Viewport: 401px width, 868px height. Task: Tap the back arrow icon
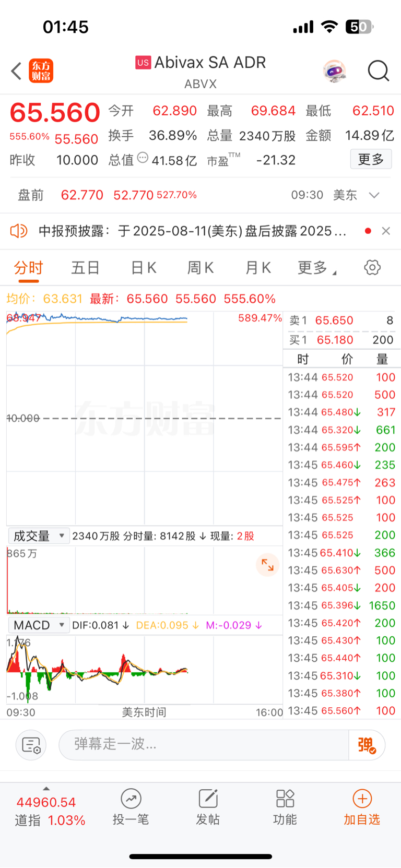coord(16,71)
